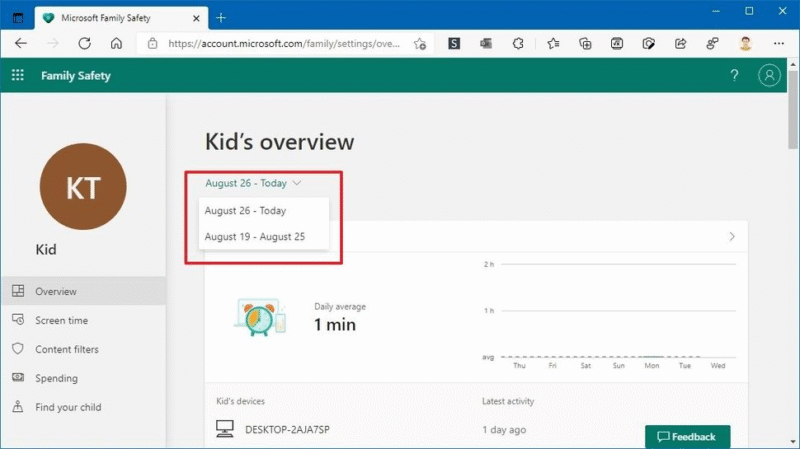Select August 19 - August 25 option
Viewport: 800px width, 449px height.
click(254, 237)
